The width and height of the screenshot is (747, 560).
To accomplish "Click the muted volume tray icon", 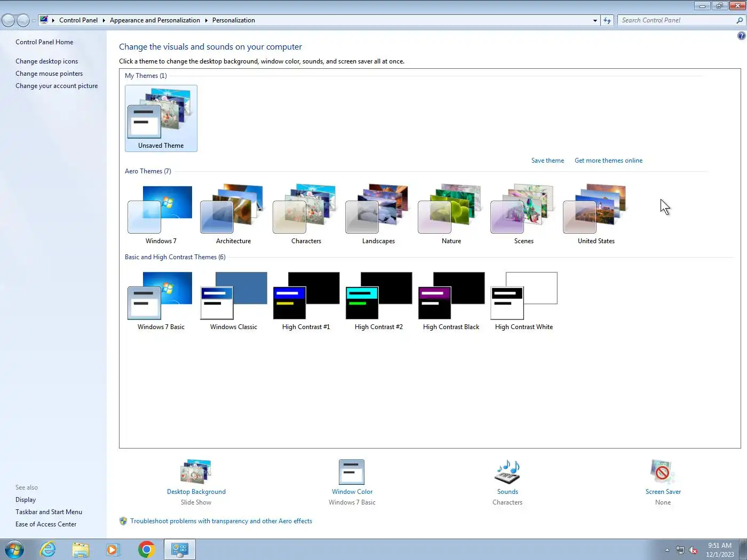I will point(693,550).
